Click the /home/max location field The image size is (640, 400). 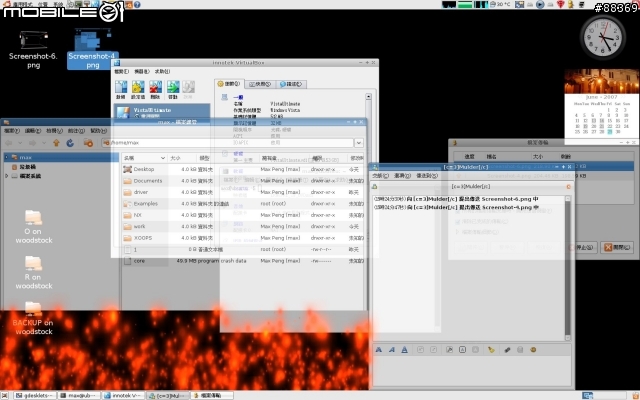point(228,143)
